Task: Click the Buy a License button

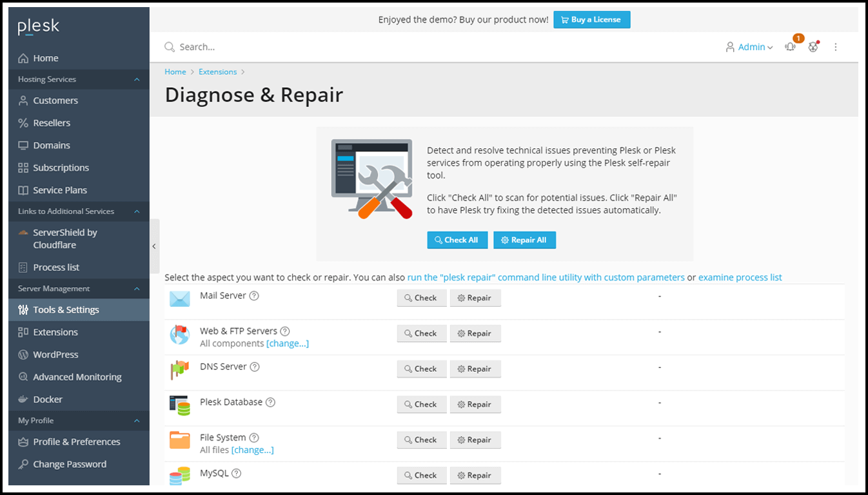Action: point(592,20)
